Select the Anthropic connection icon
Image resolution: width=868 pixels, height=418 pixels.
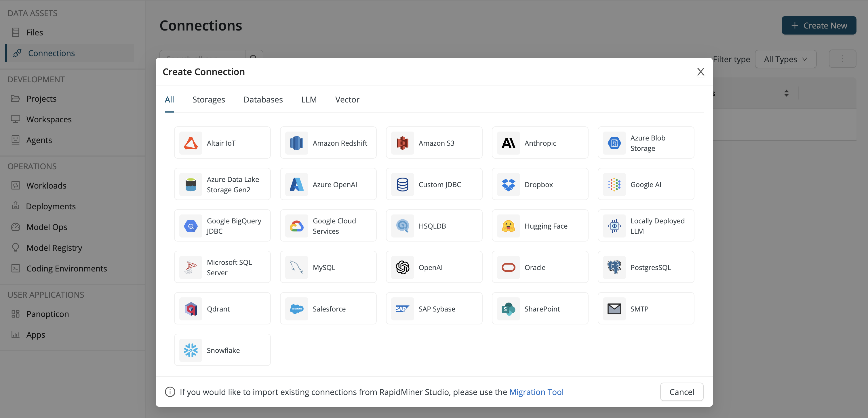(x=508, y=143)
